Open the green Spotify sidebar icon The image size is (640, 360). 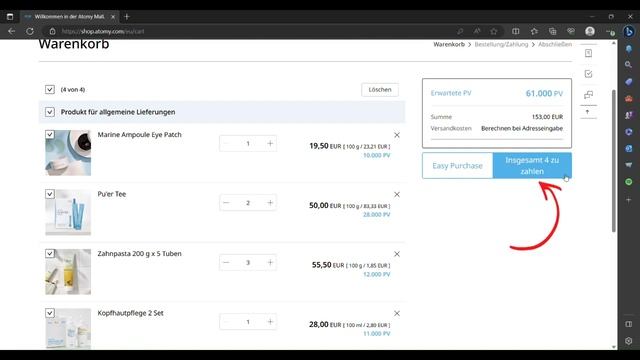(629, 182)
